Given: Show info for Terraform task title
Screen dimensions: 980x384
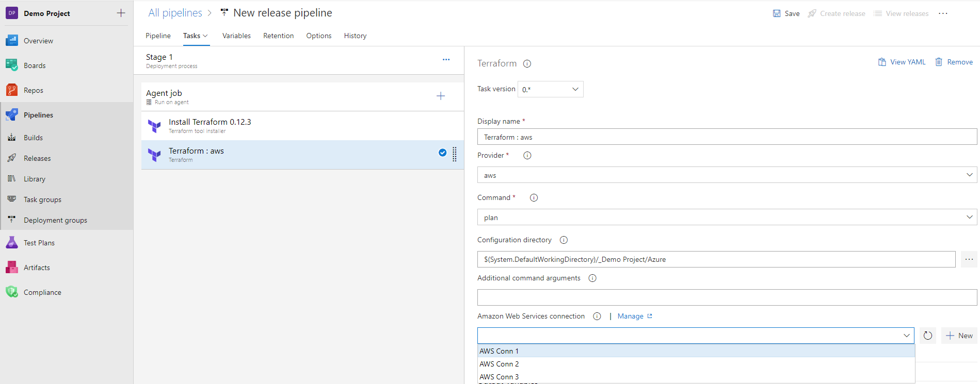Looking at the screenshot, I should 527,64.
